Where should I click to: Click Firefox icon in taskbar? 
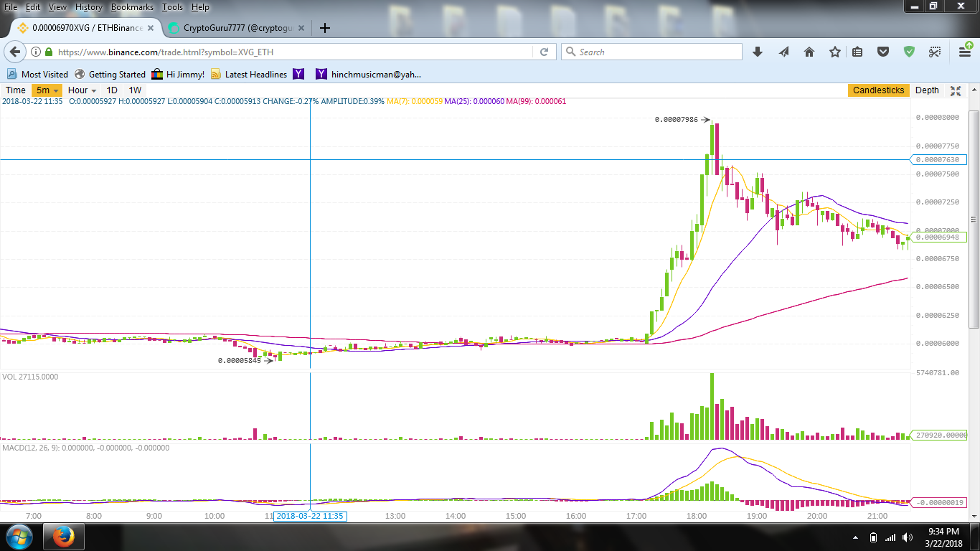click(64, 537)
